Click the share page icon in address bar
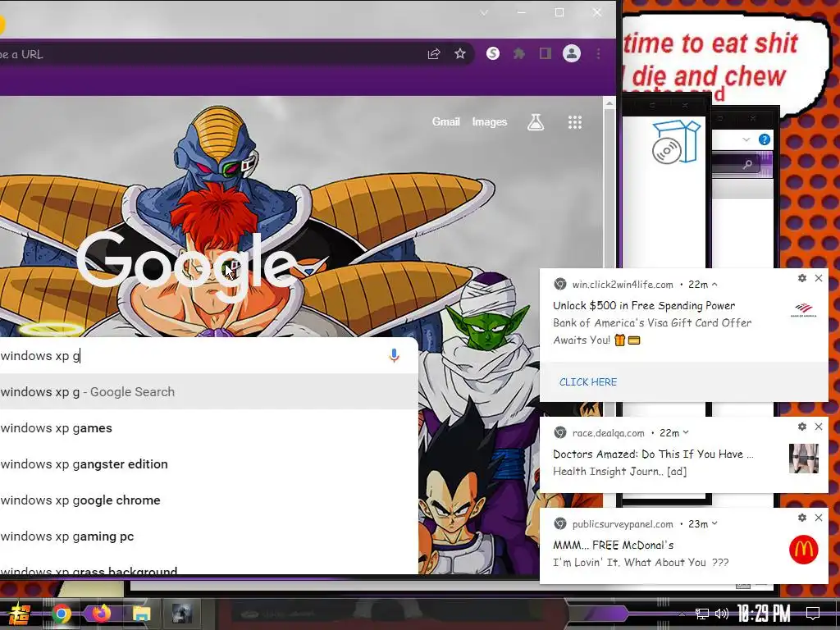The image size is (840, 630). pos(434,53)
